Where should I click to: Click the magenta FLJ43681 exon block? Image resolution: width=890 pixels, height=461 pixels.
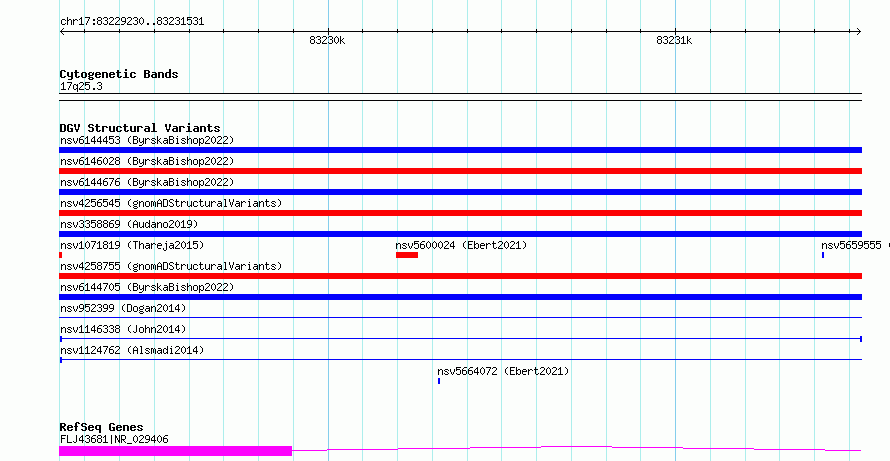(175, 451)
